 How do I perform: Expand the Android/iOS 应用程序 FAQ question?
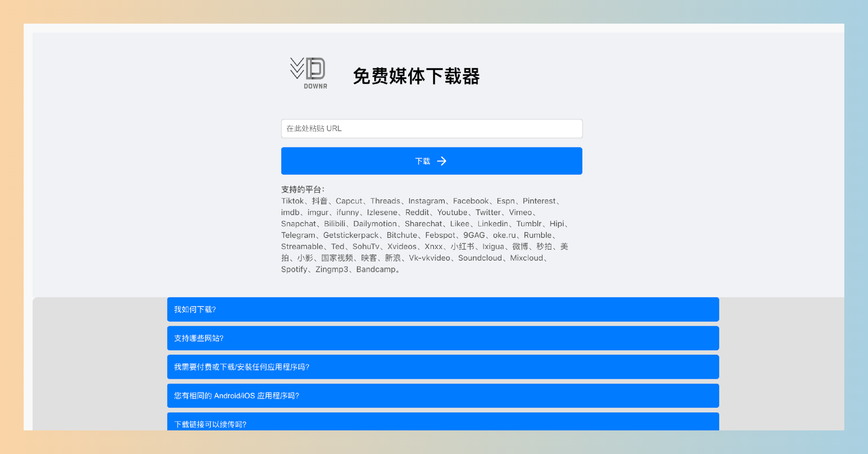[x=443, y=396]
